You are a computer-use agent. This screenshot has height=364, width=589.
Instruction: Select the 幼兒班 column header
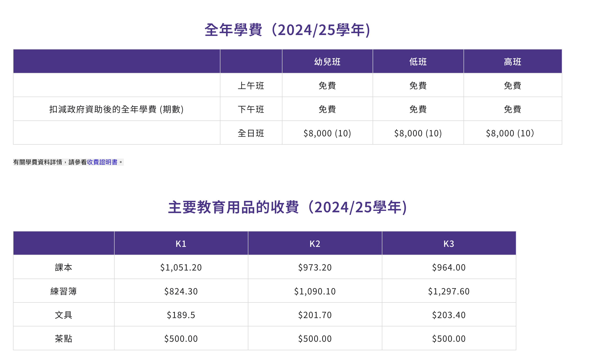pyautogui.click(x=327, y=62)
